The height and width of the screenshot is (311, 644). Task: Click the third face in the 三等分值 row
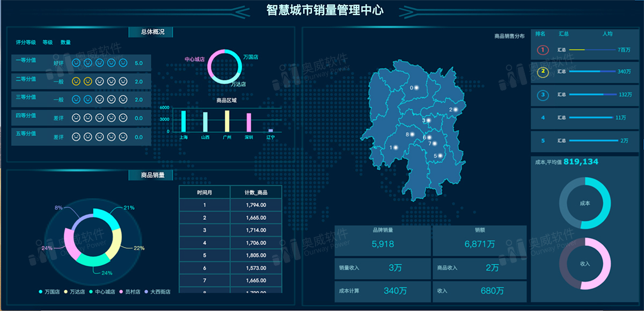coord(99,99)
